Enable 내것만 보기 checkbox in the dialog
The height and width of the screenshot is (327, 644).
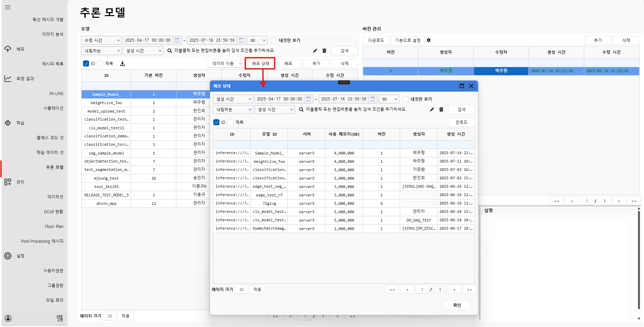point(405,99)
